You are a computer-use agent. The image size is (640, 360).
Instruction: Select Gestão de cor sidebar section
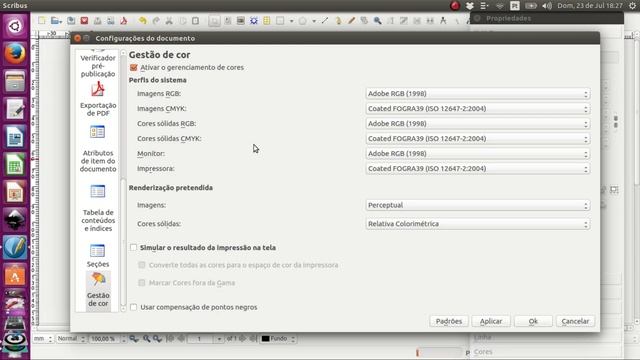tap(98, 289)
